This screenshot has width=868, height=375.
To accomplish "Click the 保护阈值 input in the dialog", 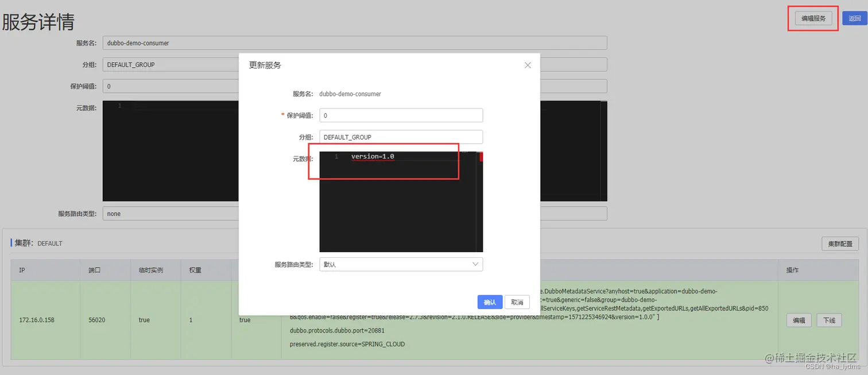I will pos(401,115).
